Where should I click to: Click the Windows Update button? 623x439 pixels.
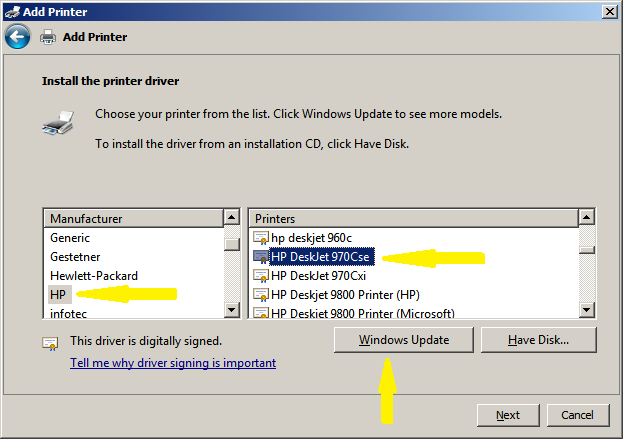[404, 340]
